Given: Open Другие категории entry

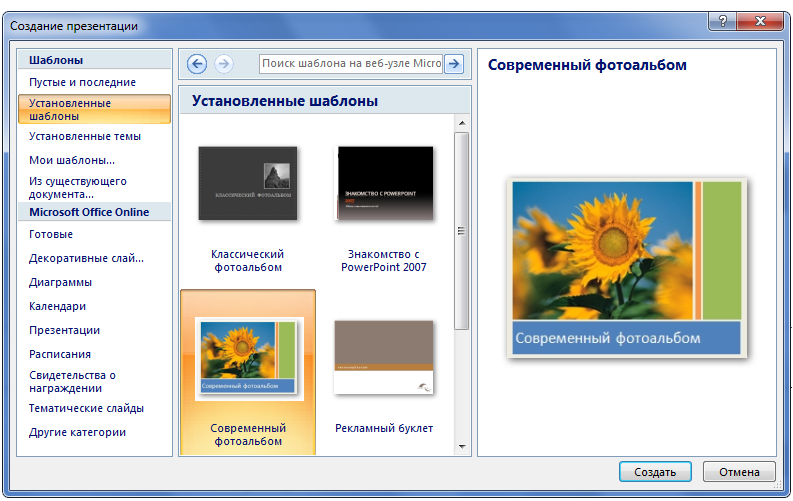Looking at the screenshot, I should click(x=77, y=433).
